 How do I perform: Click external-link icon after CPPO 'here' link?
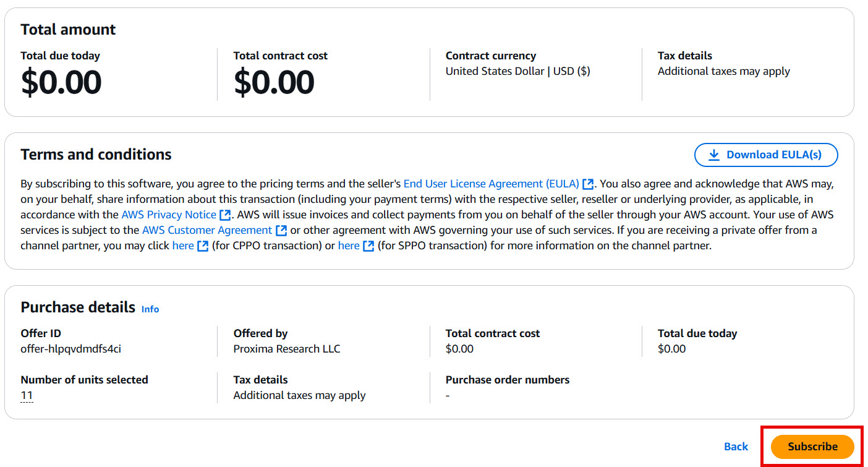[x=203, y=246]
